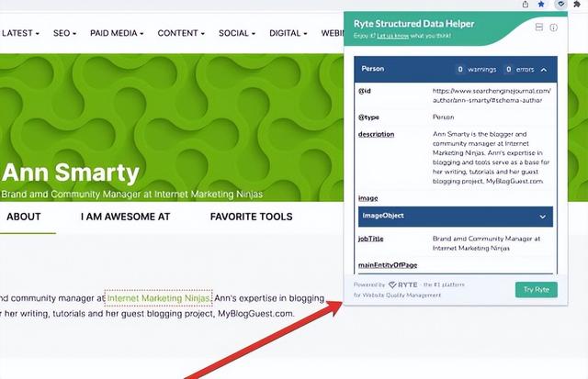Screen dimensions: 588x379
Task: Switch to FAVORITE TOOLS tab
Action: pos(251,217)
